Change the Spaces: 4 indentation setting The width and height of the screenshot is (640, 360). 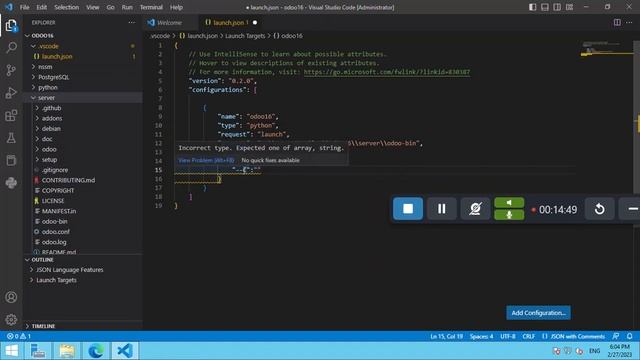tap(481, 336)
